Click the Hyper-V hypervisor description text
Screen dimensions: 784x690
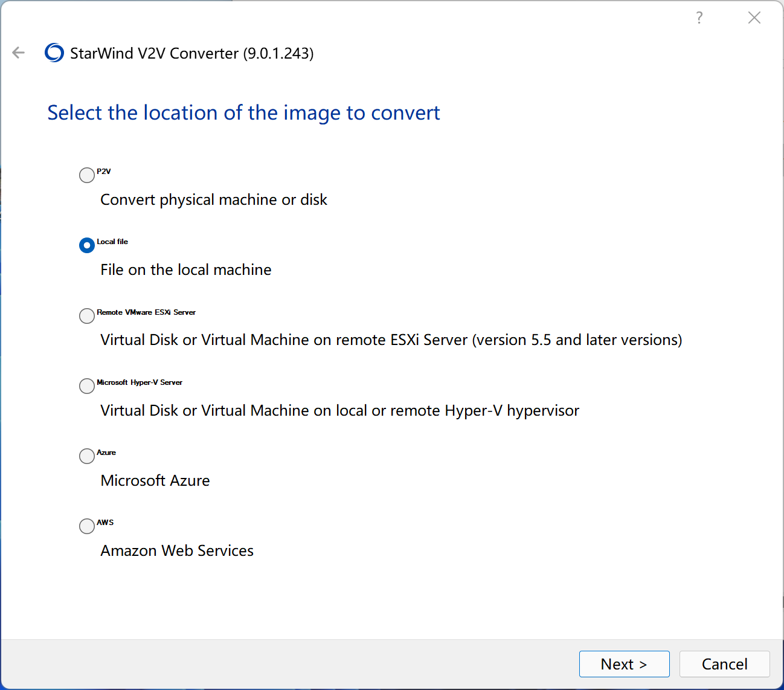coord(340,411)
